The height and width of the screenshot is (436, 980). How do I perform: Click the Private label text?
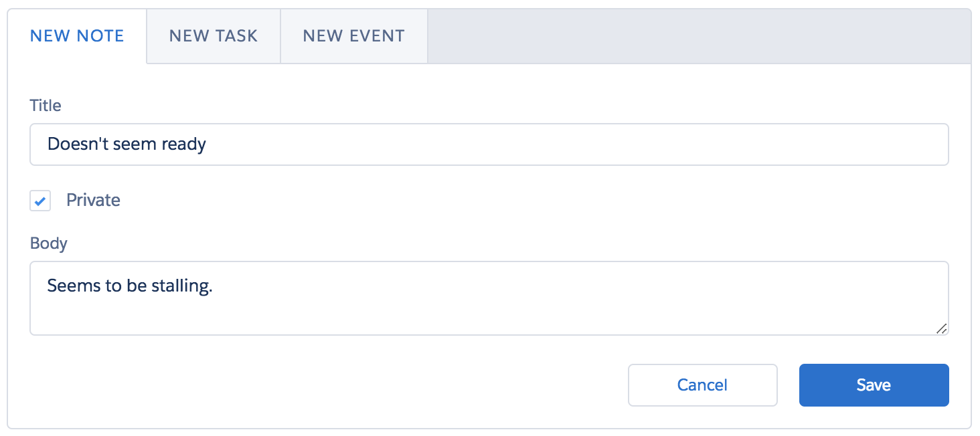click(93, 201)
